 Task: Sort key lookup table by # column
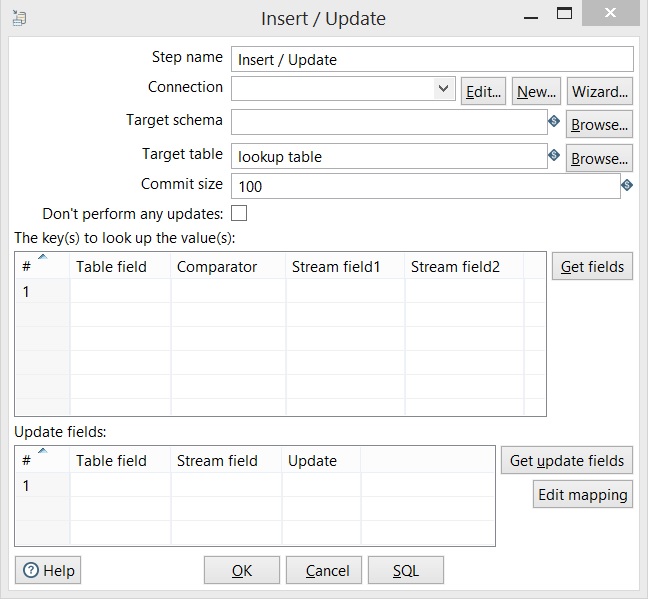[x=41, y=266]
